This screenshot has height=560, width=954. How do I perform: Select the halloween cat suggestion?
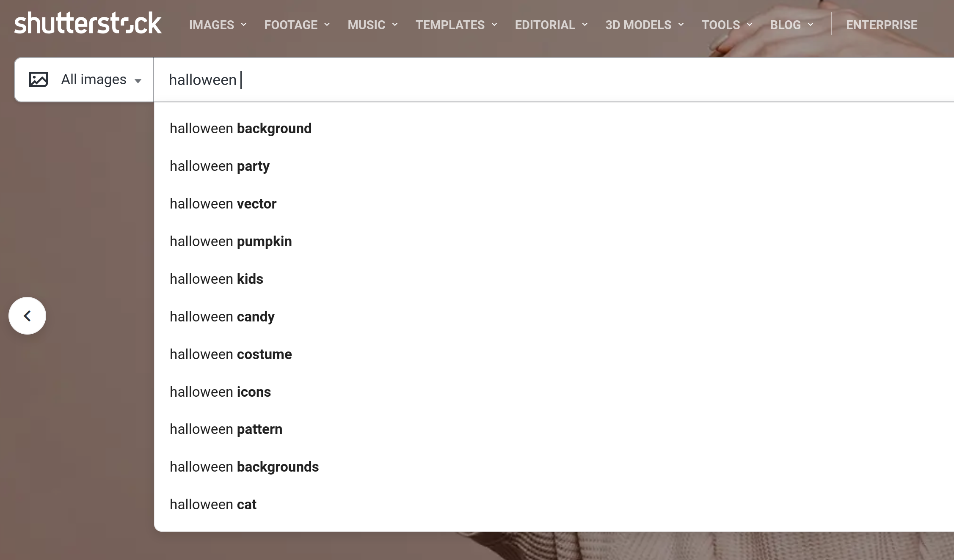tap(213, 504)
